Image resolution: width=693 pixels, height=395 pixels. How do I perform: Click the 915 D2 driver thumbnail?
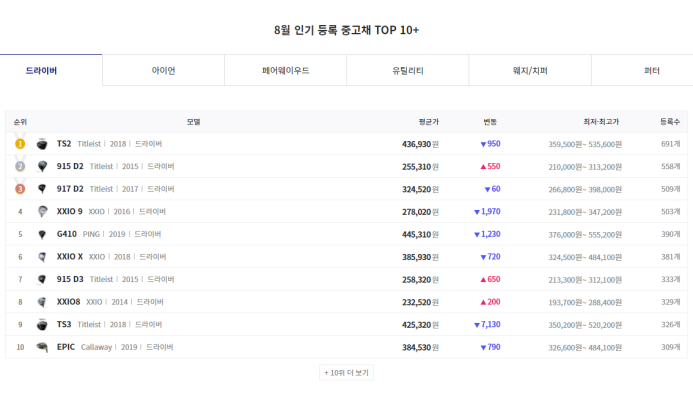click(42, 166)
